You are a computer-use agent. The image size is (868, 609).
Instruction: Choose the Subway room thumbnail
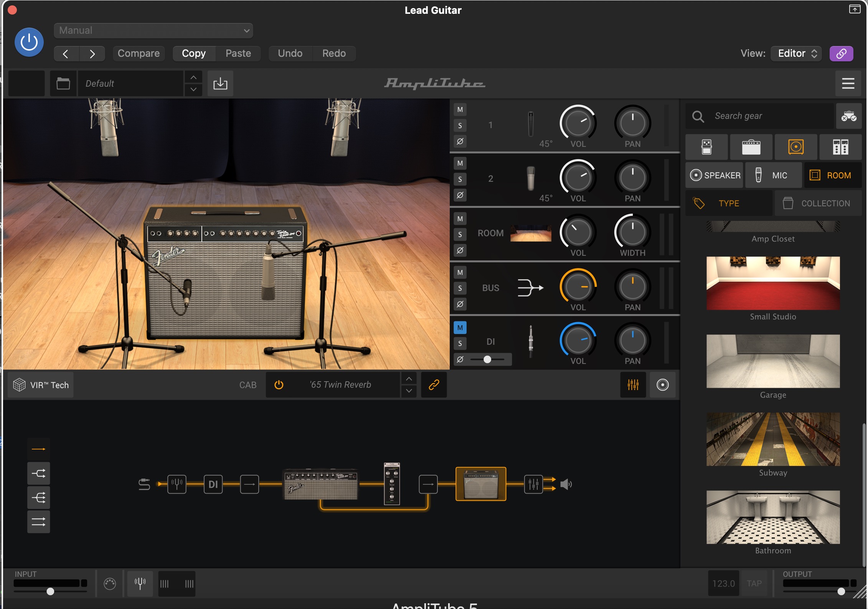pos(773,439)
